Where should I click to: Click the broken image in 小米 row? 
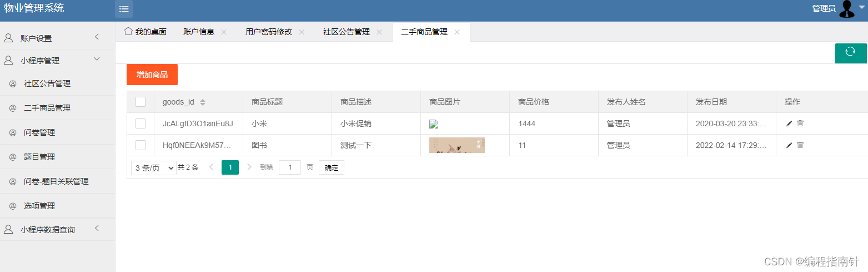tap(434, 124)
